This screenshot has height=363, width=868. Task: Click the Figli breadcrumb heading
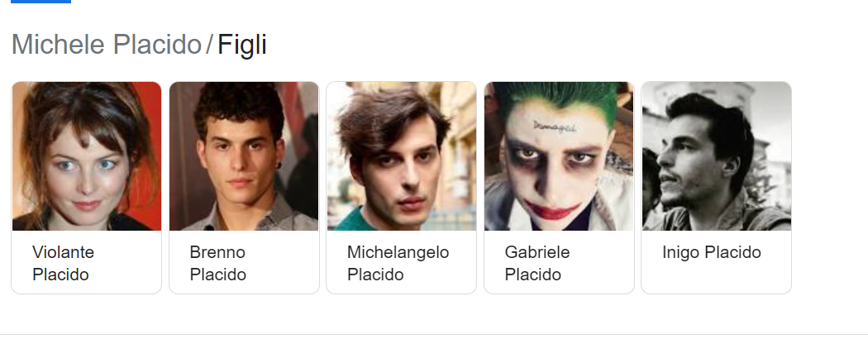click(x=242, y=45)
